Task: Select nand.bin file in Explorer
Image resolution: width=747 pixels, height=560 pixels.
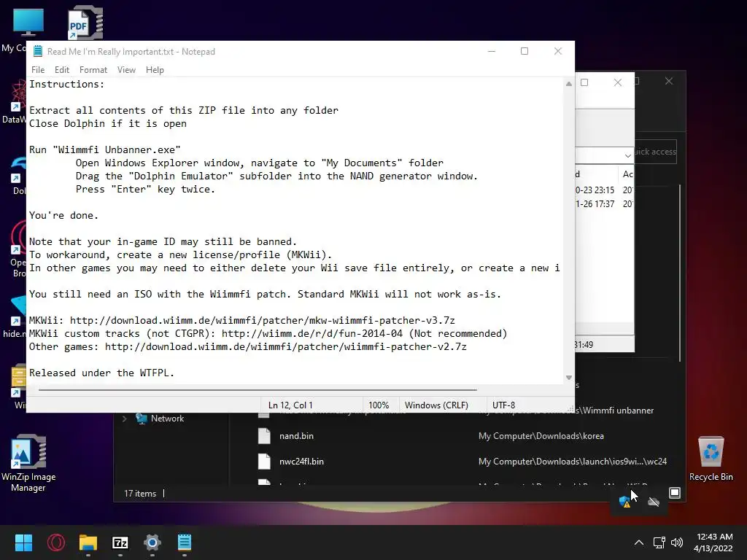Action: pos(296,436)
